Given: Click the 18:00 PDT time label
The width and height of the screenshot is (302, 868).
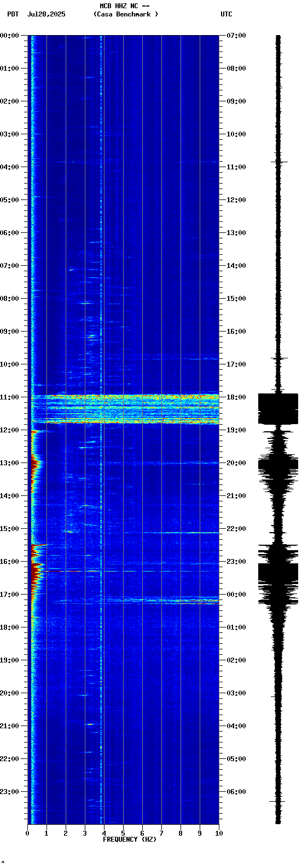Looking at the screenshot, I should 9,627.
